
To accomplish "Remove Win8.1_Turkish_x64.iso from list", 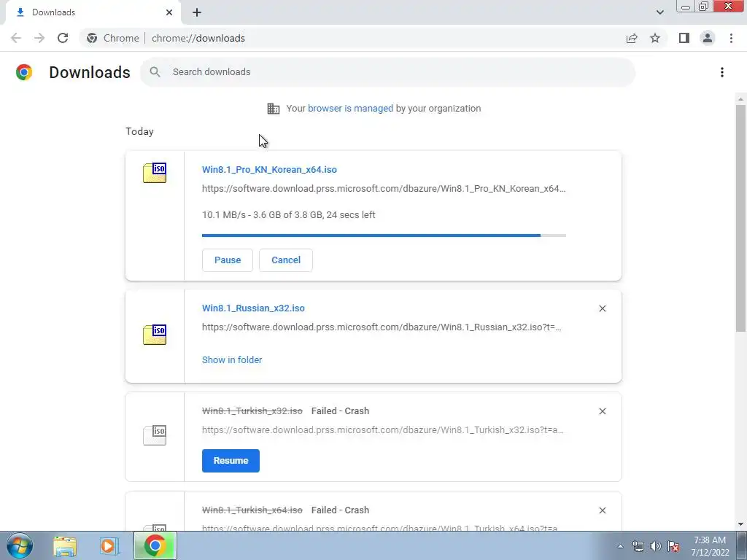I will 602,510.
